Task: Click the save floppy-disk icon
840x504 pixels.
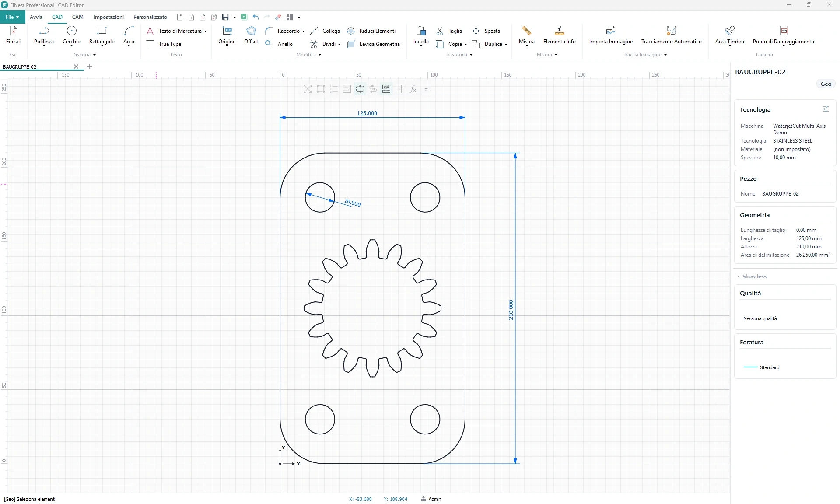Action: point(225,17)
